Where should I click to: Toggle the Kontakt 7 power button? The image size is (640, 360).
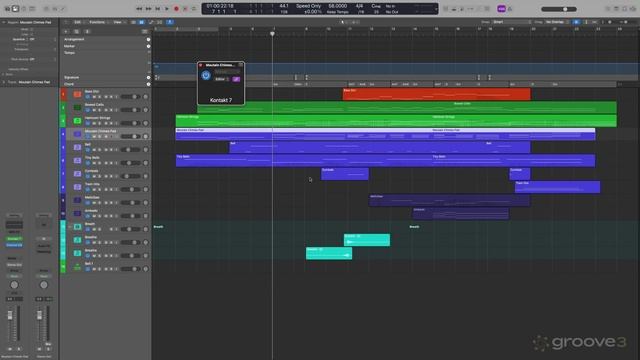click(206, 75)
